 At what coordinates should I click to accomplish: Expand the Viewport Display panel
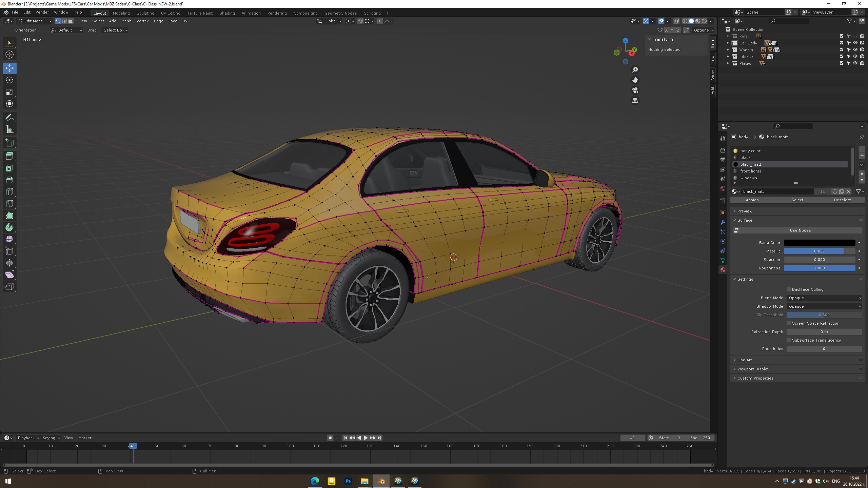pyautogui.click(x=753, y=369)
